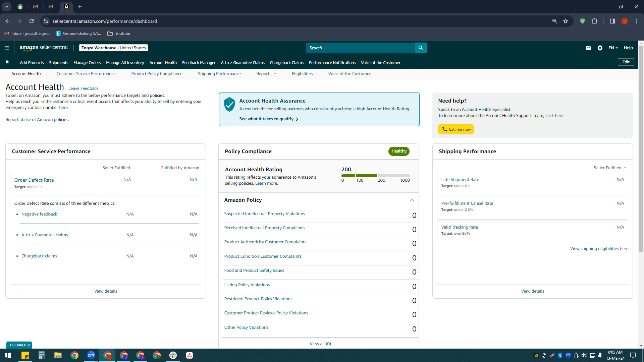This screenshot has width=644, height=362.
Task: Reload the page with the refresh icon
Action: tap(32, 21)
